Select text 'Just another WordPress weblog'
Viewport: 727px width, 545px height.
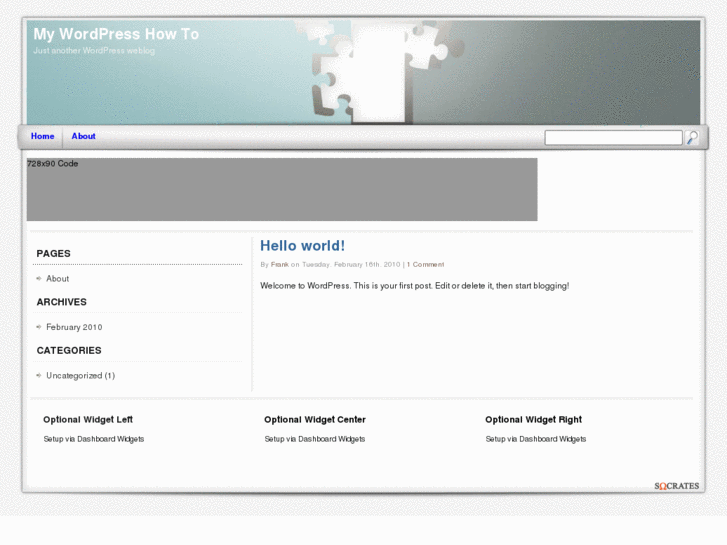click(94, 51)
